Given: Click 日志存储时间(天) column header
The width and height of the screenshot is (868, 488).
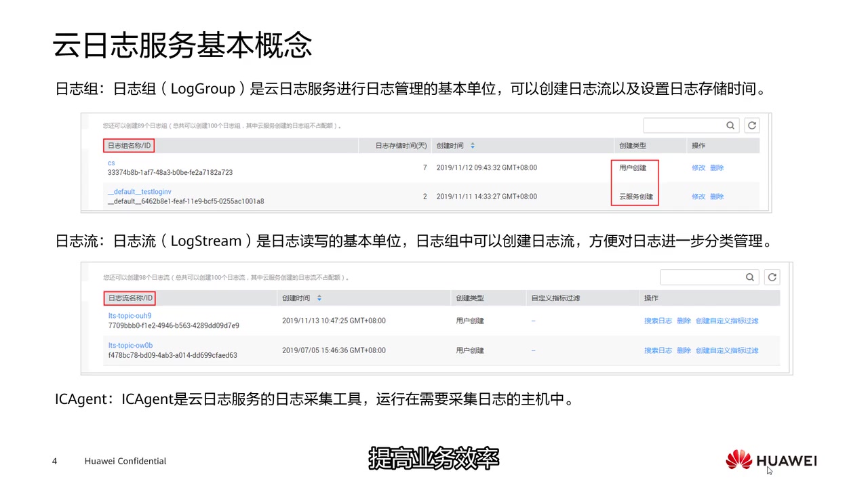Looking at the screenshot, I should coord(401,146).
